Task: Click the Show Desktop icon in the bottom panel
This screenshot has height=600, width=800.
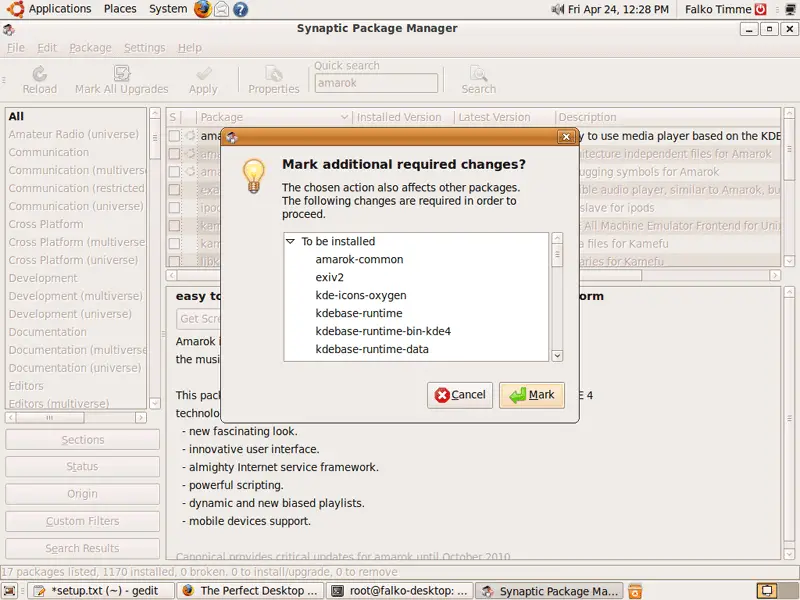Action: [x=10, y=591]
